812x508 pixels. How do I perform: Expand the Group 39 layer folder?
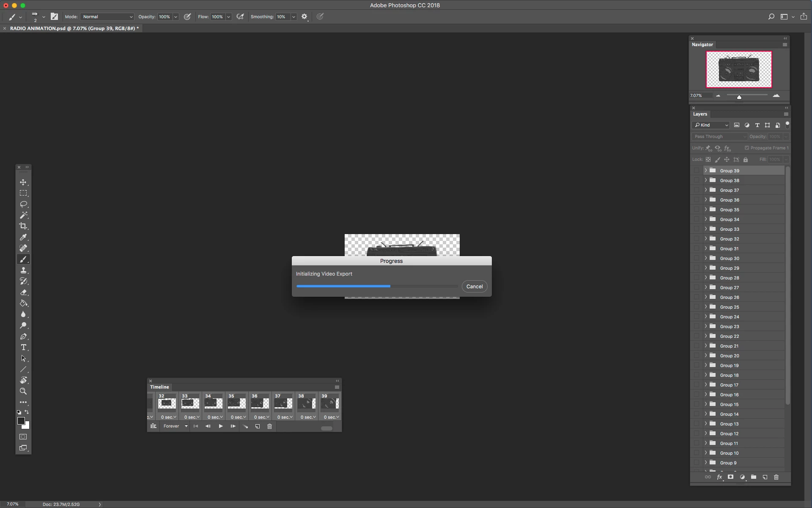coord(705,170)
